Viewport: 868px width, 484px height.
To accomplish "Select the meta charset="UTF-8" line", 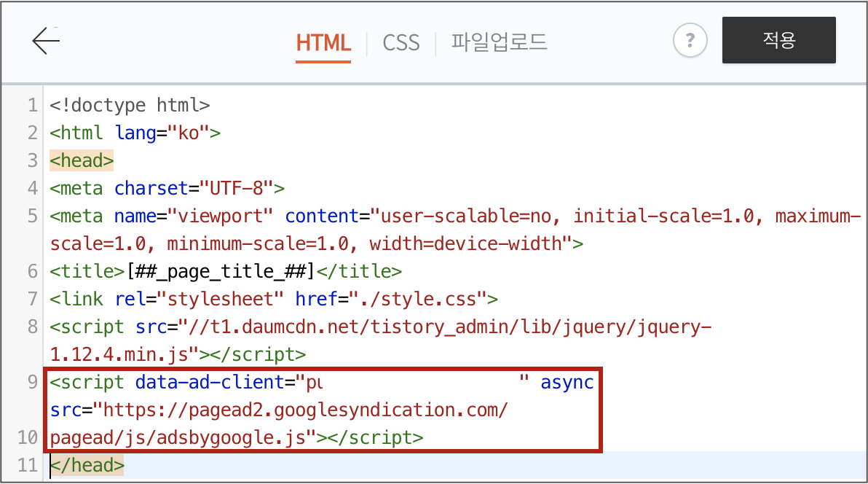I will pyautogui.click(x=167, y=189).
